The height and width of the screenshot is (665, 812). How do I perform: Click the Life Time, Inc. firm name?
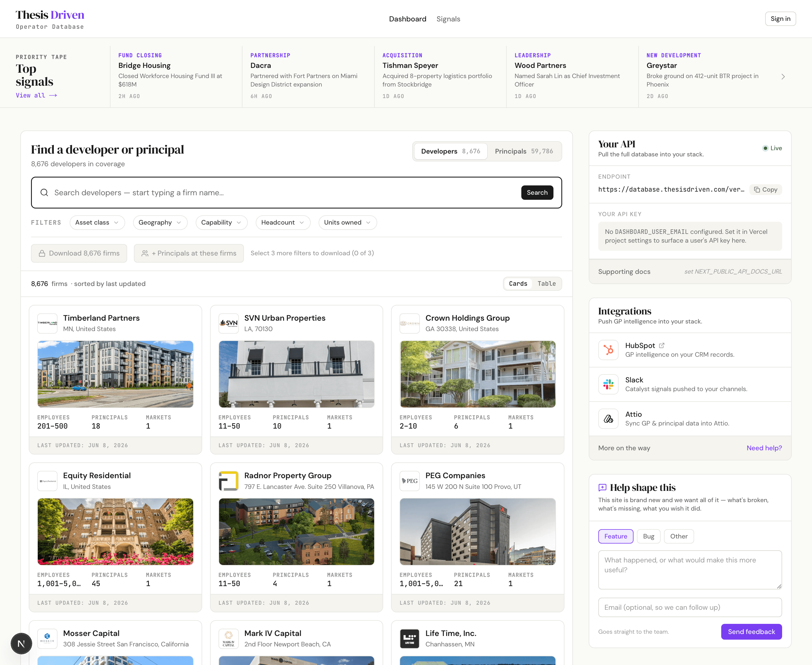tap(451, 633)
